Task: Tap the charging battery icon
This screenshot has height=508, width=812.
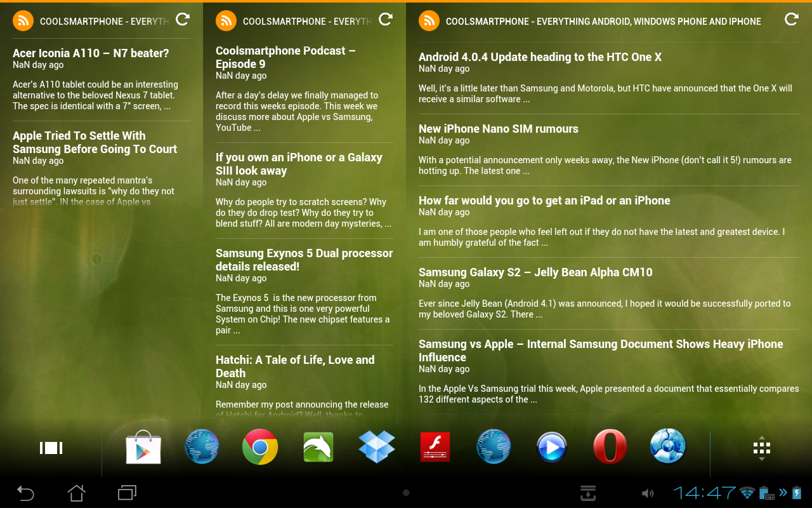Action: [x=797, y=493]
